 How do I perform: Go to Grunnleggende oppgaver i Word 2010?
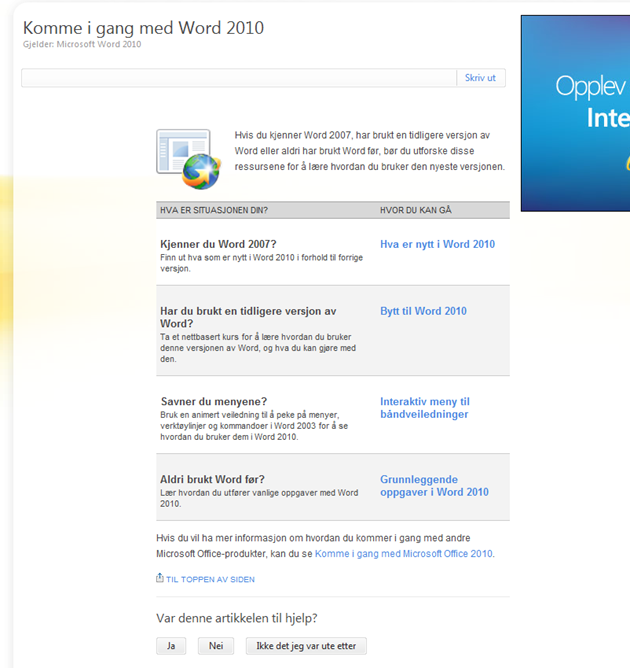(434, 486)
